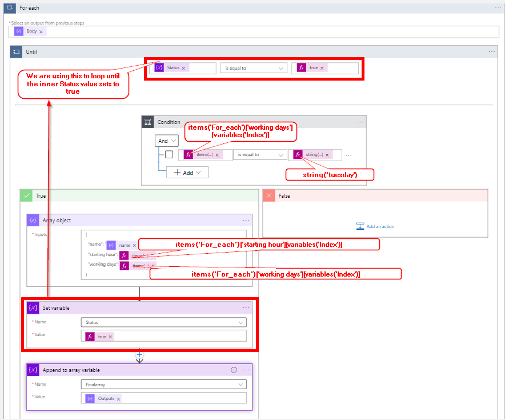
Task: Open the condition row ellipsis options
Action: [348, 155]
